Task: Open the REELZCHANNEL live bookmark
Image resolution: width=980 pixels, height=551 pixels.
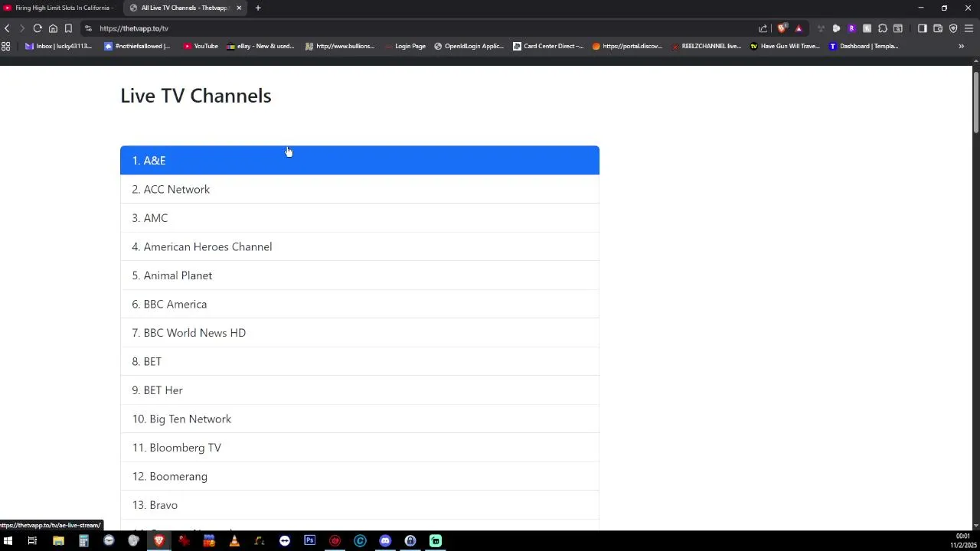Action: pyautogui.click(x=706, y=46)
